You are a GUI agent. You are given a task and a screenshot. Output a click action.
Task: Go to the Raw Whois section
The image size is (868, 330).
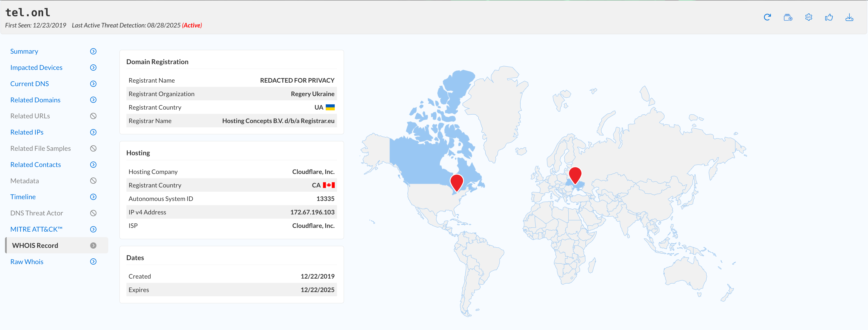pos(27,262)
